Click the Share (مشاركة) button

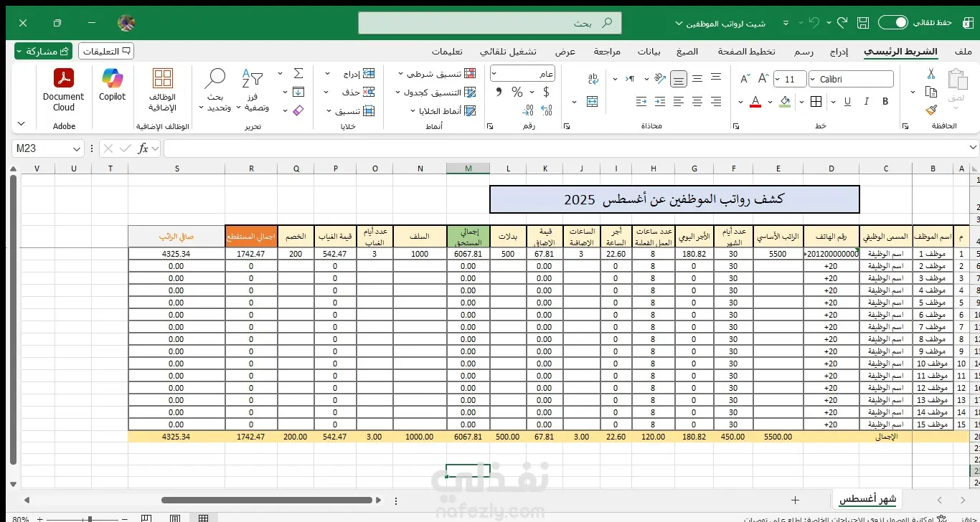pos(44,51)
